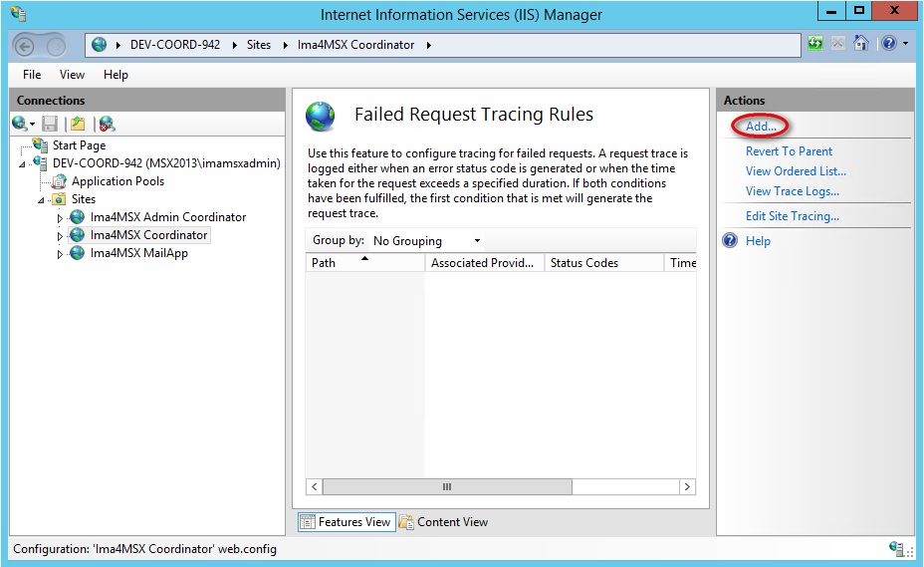Click the Help icon in Actions pane
Screen dimensions: 924x567
[730, 240]
